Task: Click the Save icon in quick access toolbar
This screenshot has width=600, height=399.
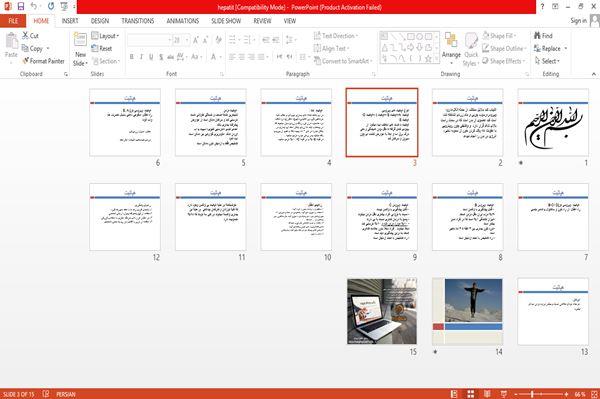Action: click(21, 6)
